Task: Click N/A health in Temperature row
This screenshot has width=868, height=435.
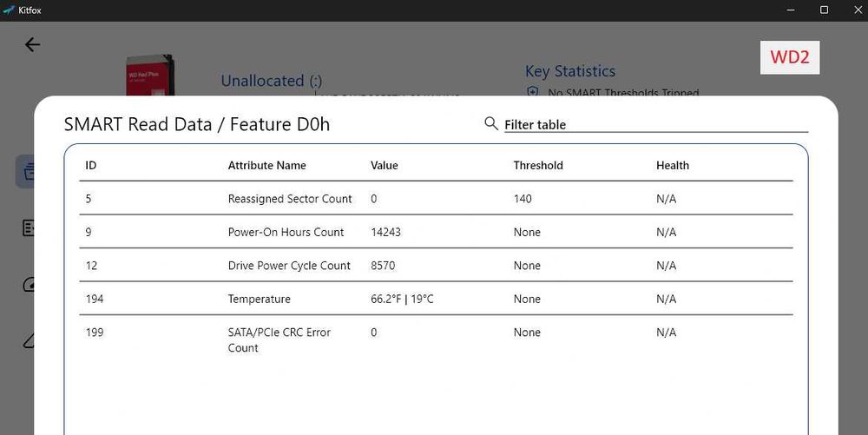Action: click(666, 299)
